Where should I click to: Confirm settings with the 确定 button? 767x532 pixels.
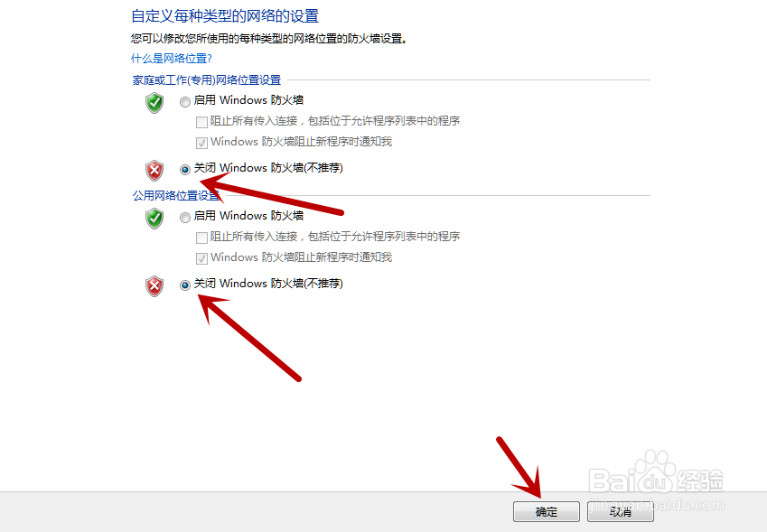547,512
